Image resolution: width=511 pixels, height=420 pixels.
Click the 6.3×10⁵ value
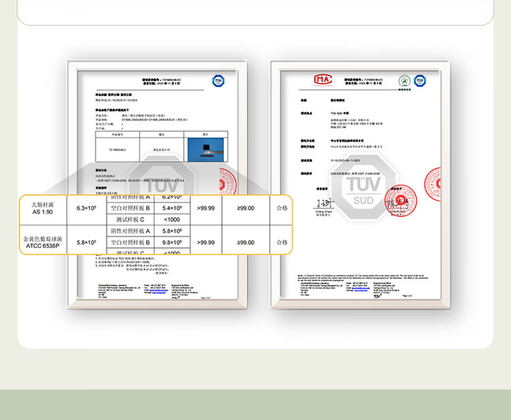click(x=85, y=208)
